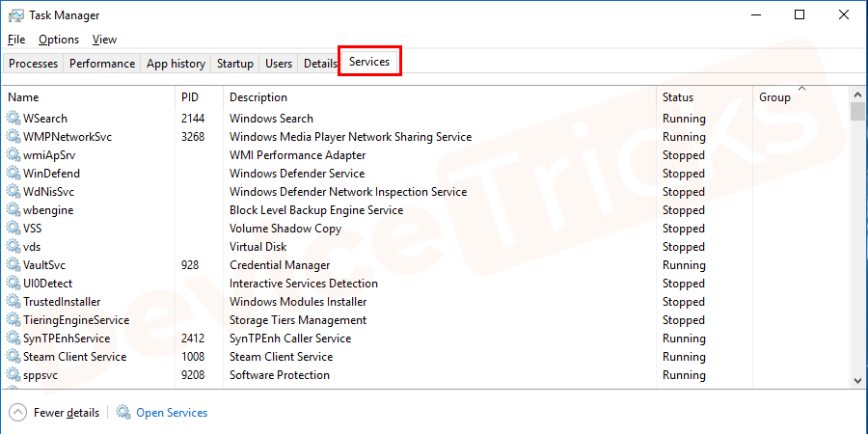Viewport: 868px width, 434px height.
Task: Click the gear icon beside WSearch
Action: pyautogui.click(x=14, y=118)
